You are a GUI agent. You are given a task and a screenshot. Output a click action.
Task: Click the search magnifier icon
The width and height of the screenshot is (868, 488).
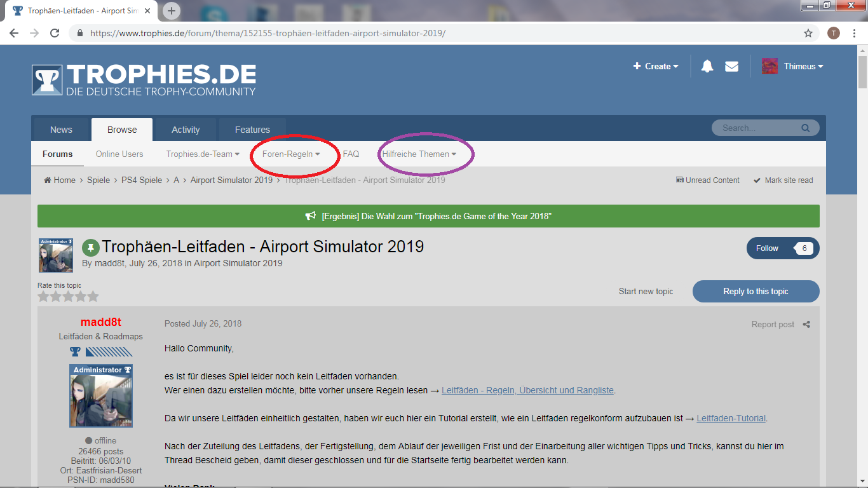(x=806, y=128)
